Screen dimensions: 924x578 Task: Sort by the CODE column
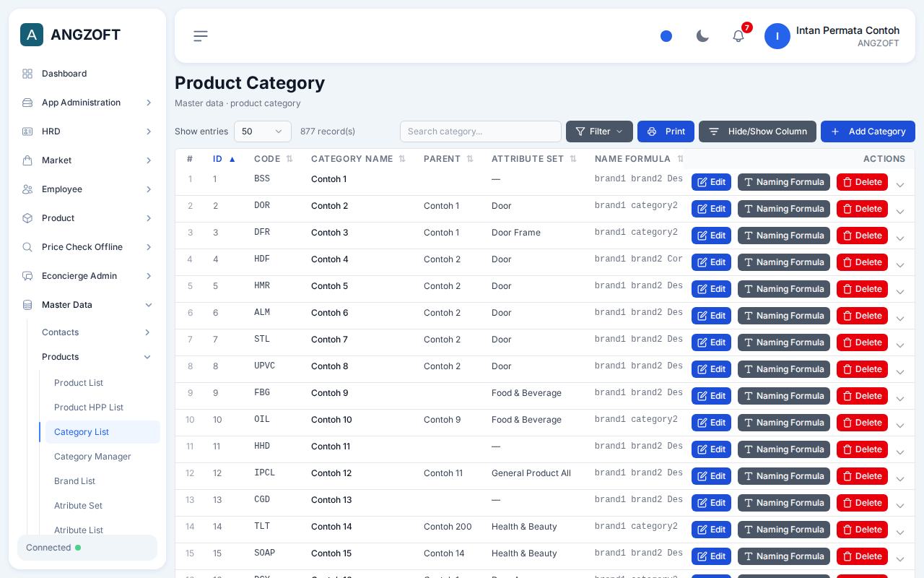point(274,159)
